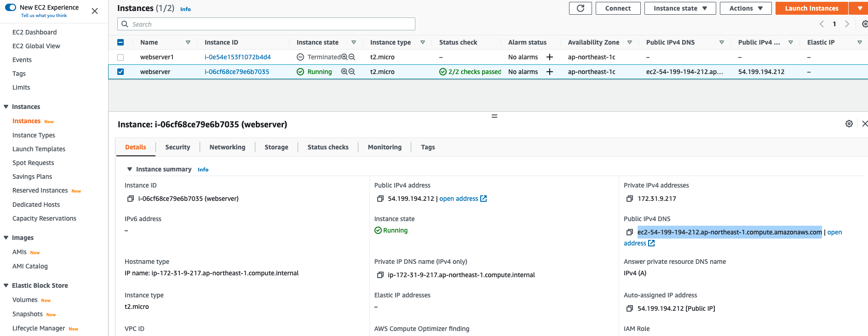The image size is (868, 336).
Task: Zoom out on webserver Running state
Action: pos(352,72)
